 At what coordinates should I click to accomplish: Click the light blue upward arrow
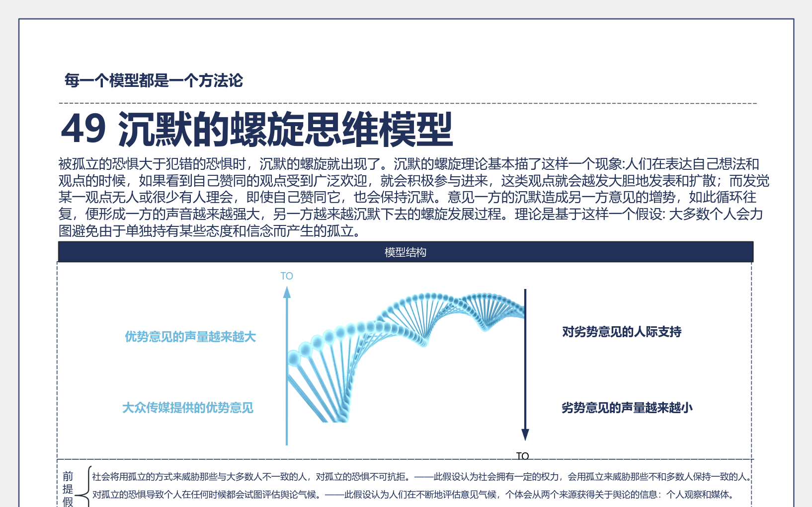click(287, 365)
